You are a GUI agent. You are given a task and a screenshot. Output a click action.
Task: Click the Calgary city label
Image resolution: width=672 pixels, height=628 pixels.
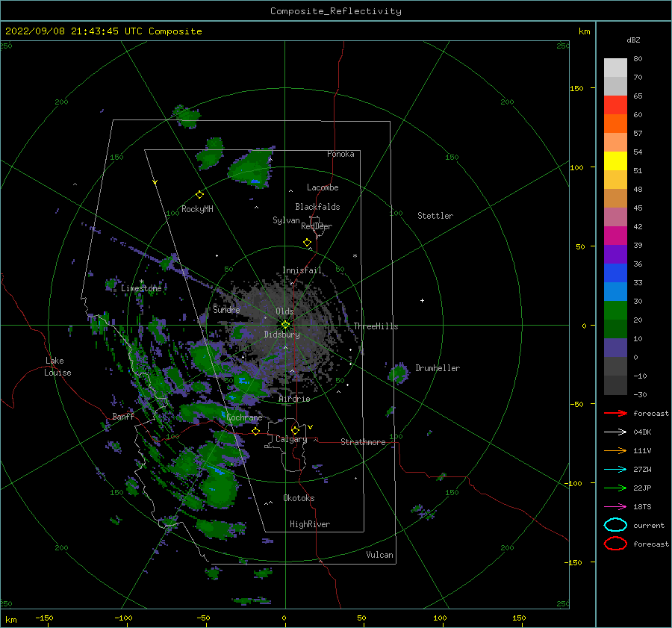(291, 439)
